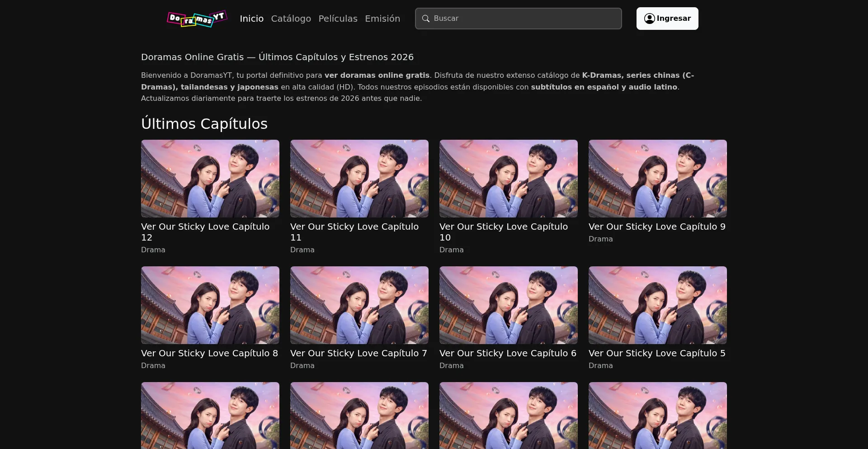Click Drama label under Capítulo 5
868x449 pixels.
(x=601, y=365)
